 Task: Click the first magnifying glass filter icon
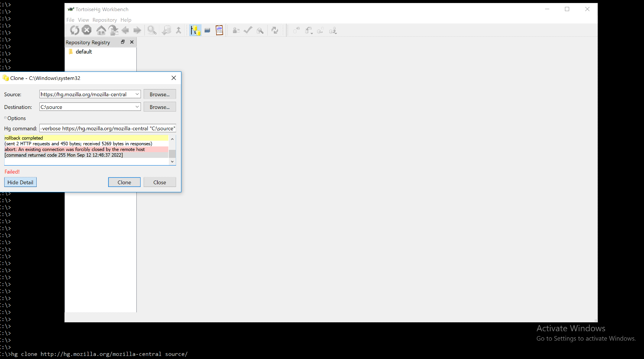click(152, 30)
